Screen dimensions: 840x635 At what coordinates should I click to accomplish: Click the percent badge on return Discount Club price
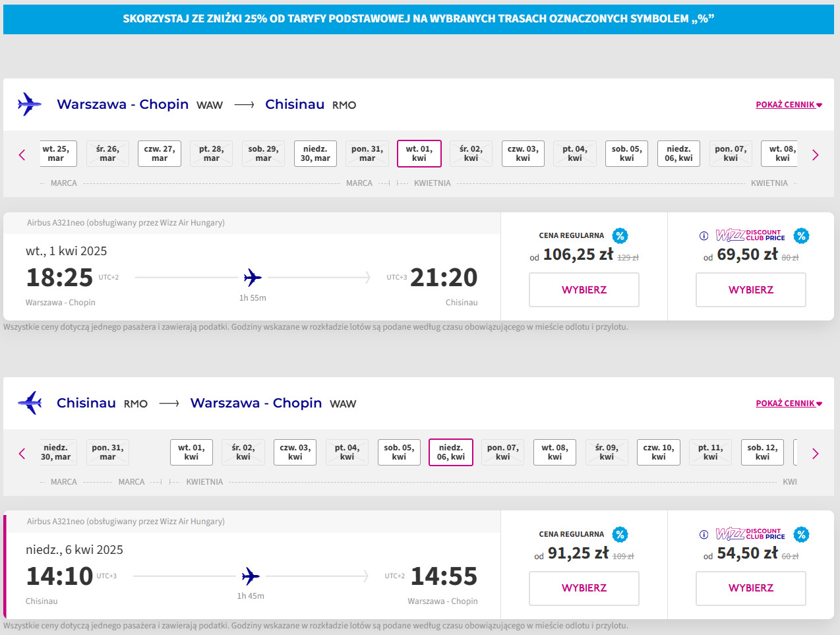click(801, 535)
